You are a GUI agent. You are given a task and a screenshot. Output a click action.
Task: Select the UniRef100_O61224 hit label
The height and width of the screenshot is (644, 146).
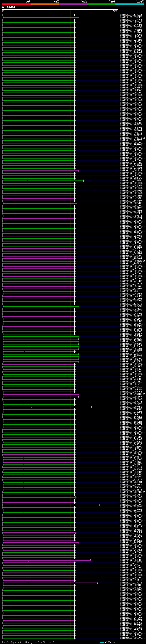click(x=131, y=170)
